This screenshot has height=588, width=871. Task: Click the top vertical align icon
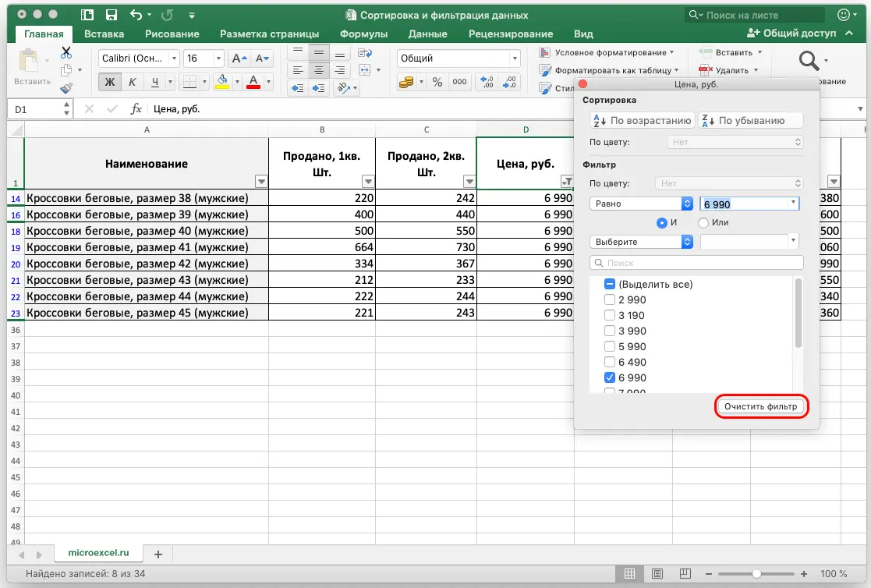click(298, 52)
